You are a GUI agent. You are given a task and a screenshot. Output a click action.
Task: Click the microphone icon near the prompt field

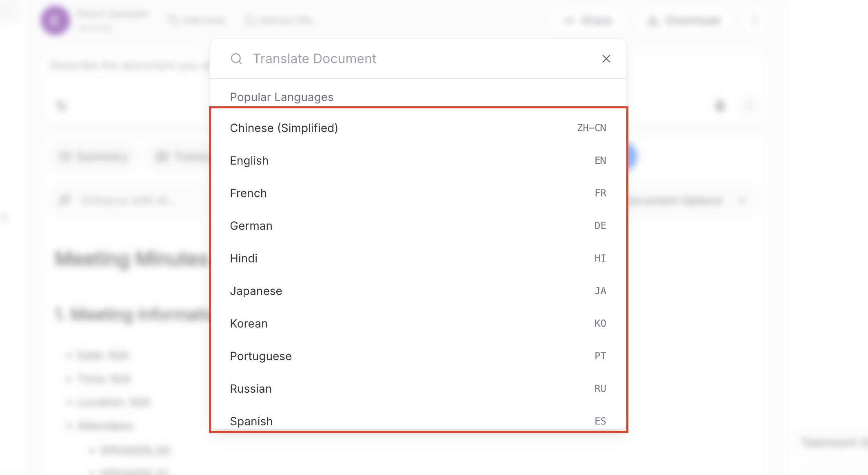(720, 105)
